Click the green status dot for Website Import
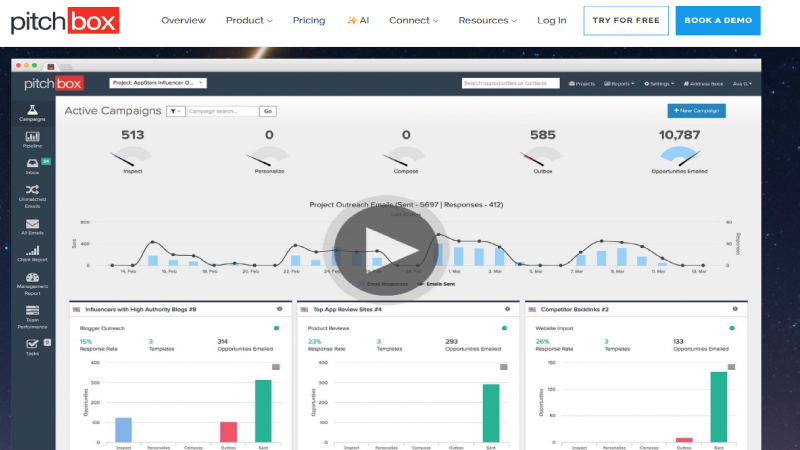Screen dimensions: 800x450 pyautogui.click(x=732, y=328)
